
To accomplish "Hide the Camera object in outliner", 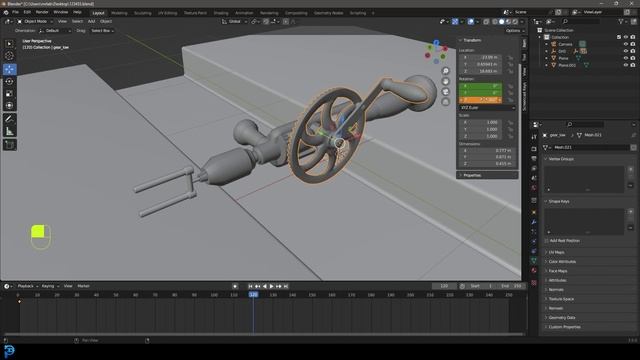I will click(626, 44).
